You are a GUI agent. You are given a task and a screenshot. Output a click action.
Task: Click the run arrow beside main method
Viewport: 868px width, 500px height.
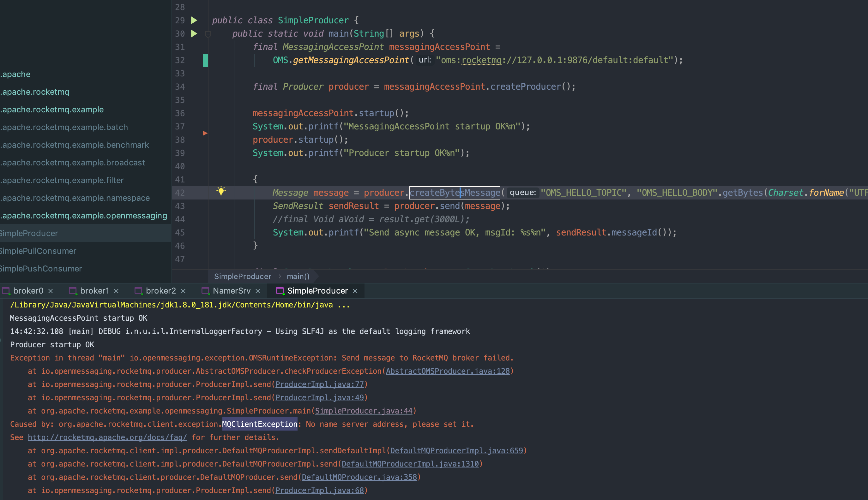coord(194,34)
